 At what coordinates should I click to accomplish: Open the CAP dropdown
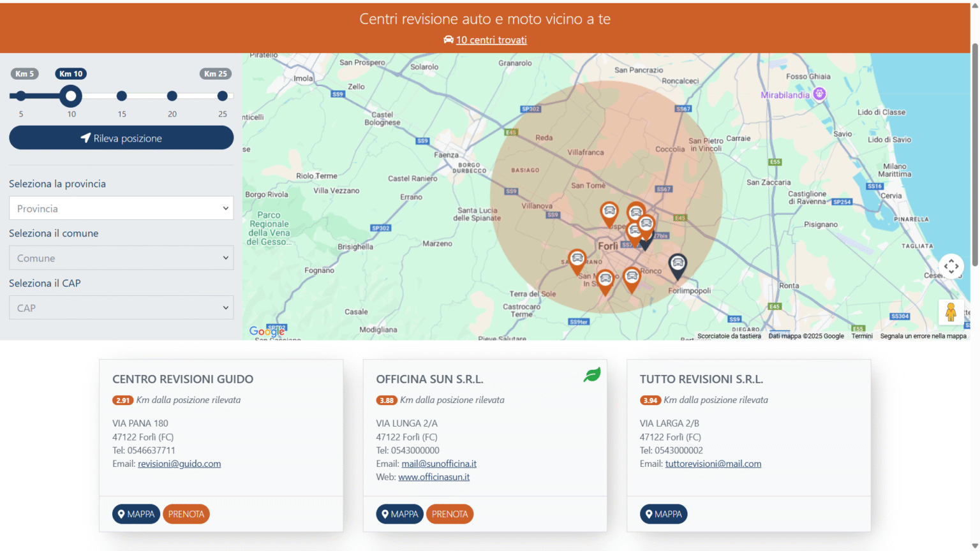coord(121,308)
